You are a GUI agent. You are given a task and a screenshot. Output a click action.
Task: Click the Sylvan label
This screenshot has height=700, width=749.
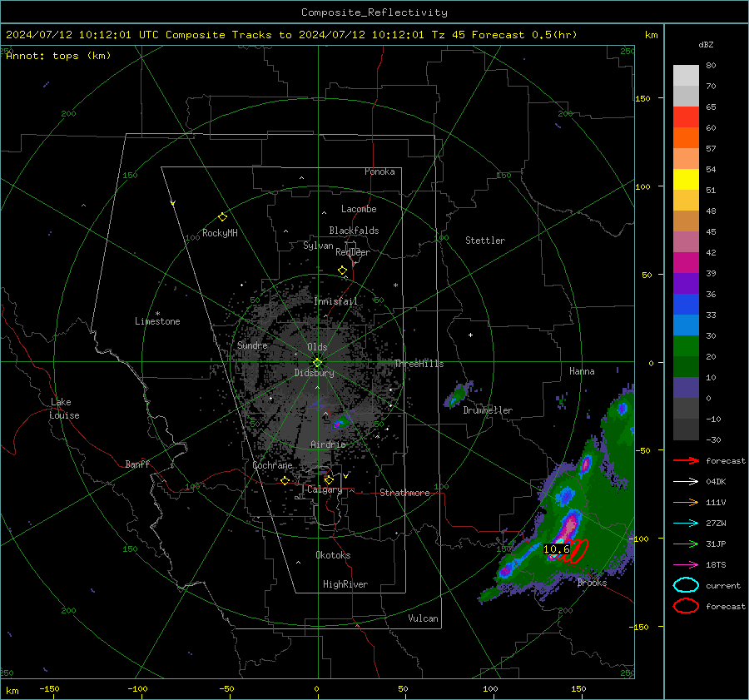[318, 246]
